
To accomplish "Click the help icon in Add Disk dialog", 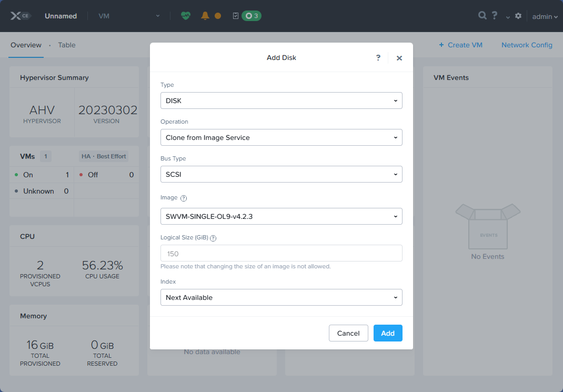I will pos(378,58).
